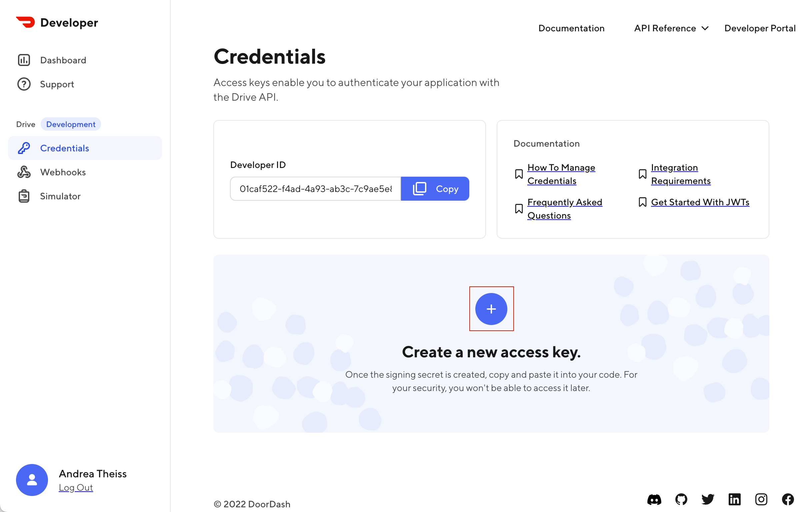This screenshot has height=512, width=812.
Task: Click the Simulator icon in sidebar
Action: click(24, 196)
